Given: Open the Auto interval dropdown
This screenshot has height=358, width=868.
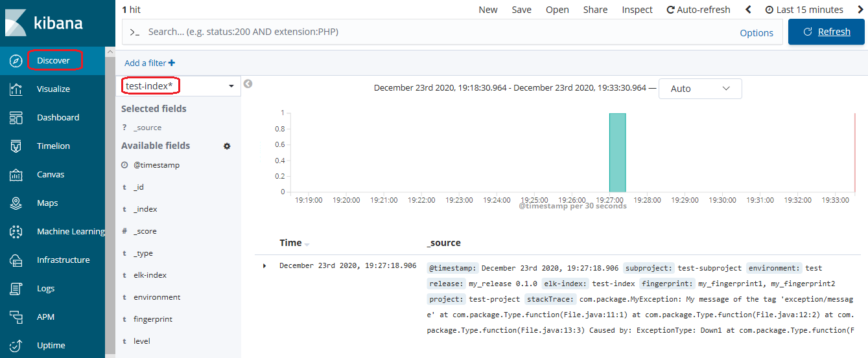Looking at the screenshot, I should [x=700, y=89].
